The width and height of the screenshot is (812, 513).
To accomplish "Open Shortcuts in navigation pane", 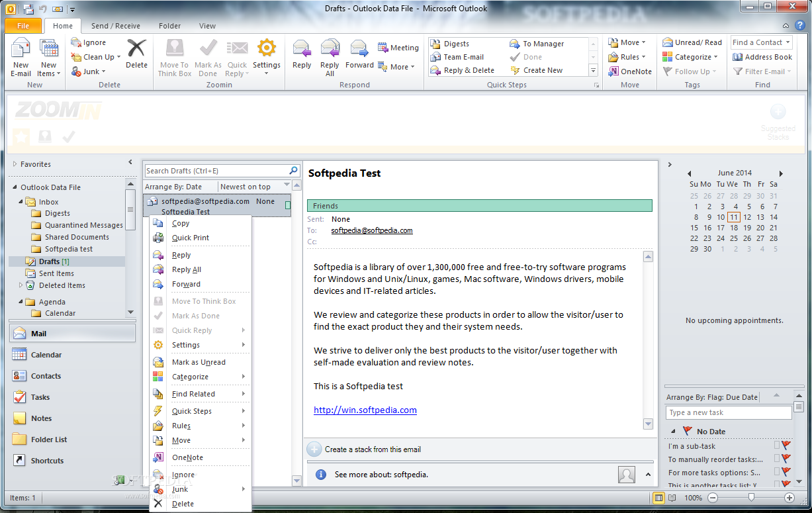I will click(x=73, y=461).
